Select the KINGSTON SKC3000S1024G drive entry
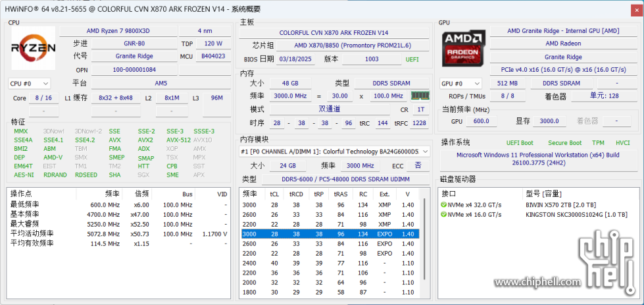 coord(576,215)
